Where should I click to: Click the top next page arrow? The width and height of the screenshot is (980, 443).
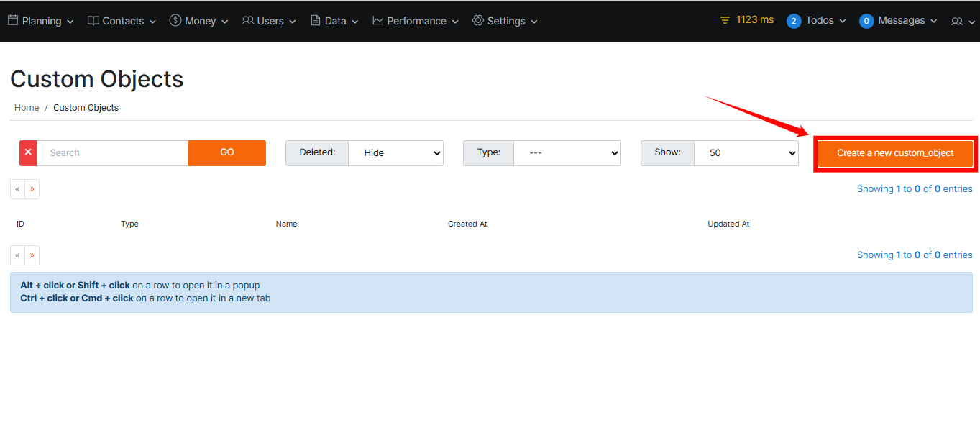click(x=32, y=189)
